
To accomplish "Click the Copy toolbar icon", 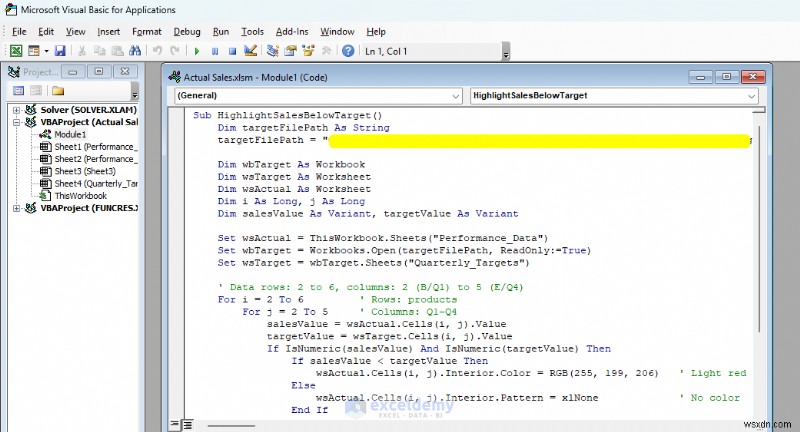I will click(99, 51).
